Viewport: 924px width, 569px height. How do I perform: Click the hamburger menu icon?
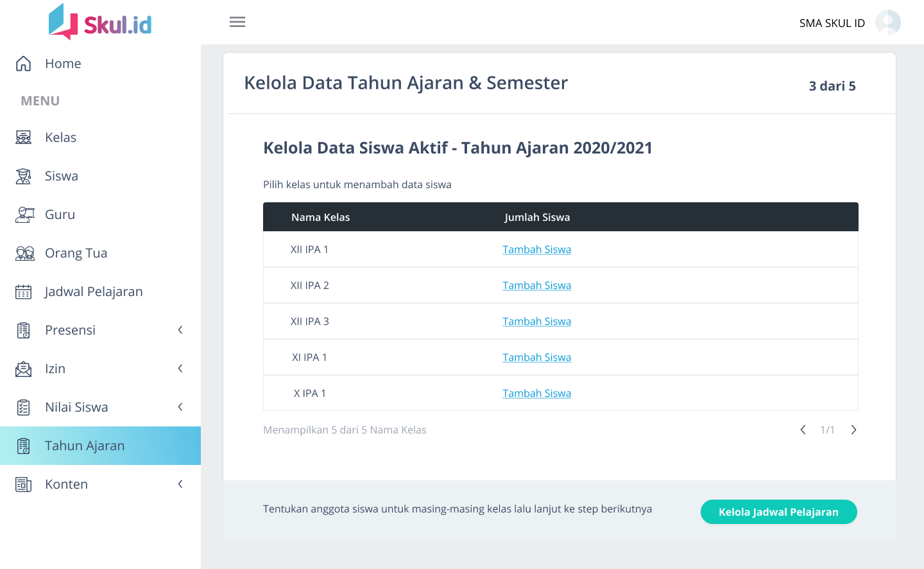click(237, 22)
